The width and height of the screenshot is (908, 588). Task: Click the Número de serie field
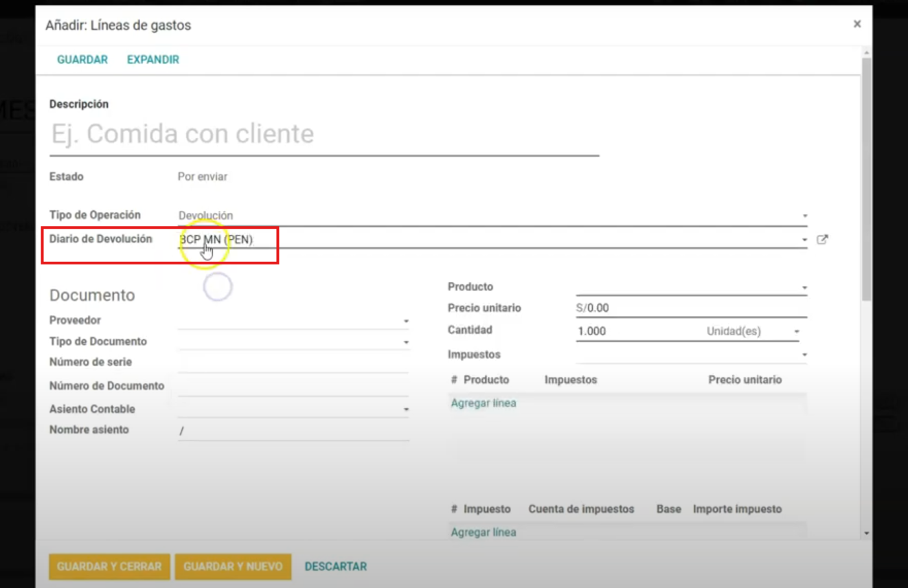pos(293,363)
